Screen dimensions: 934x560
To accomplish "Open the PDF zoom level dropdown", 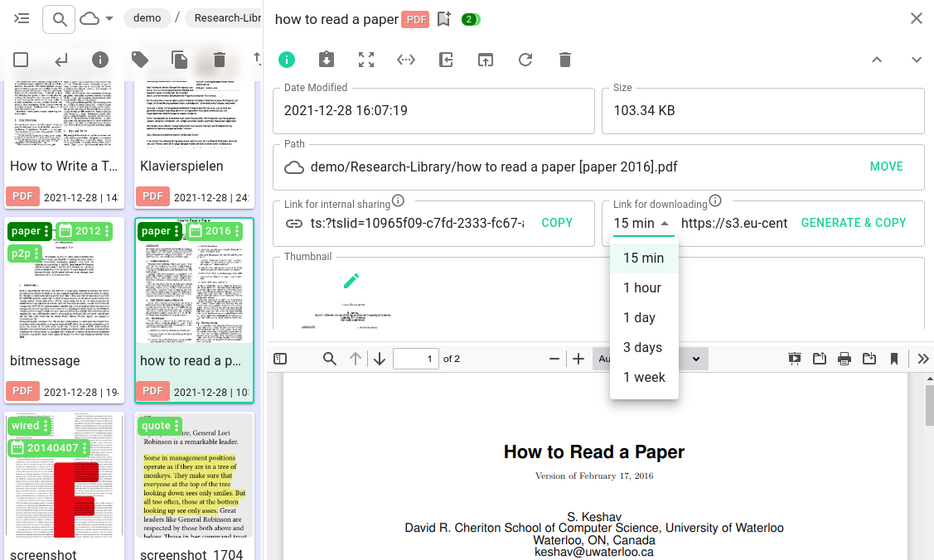I will (x=651, y=359).
